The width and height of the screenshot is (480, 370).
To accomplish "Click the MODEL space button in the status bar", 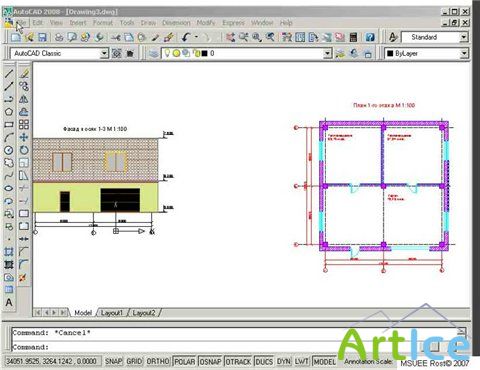I will tap(325, 361).
